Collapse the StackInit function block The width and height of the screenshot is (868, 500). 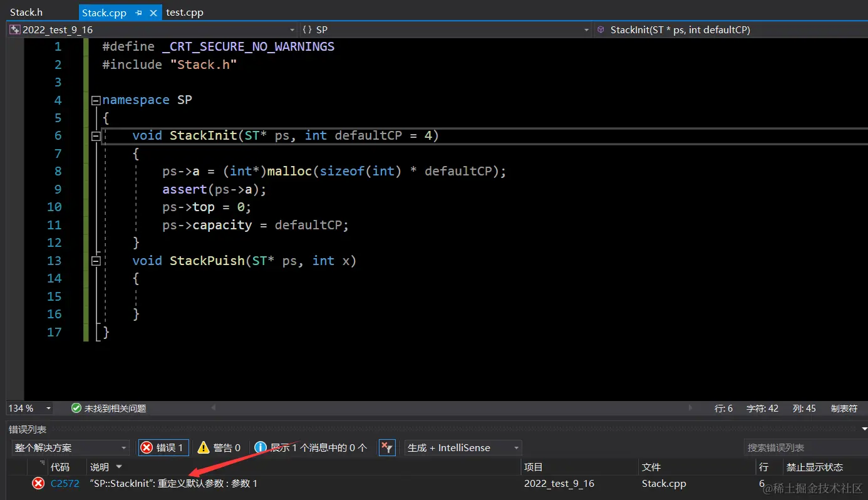96,136
